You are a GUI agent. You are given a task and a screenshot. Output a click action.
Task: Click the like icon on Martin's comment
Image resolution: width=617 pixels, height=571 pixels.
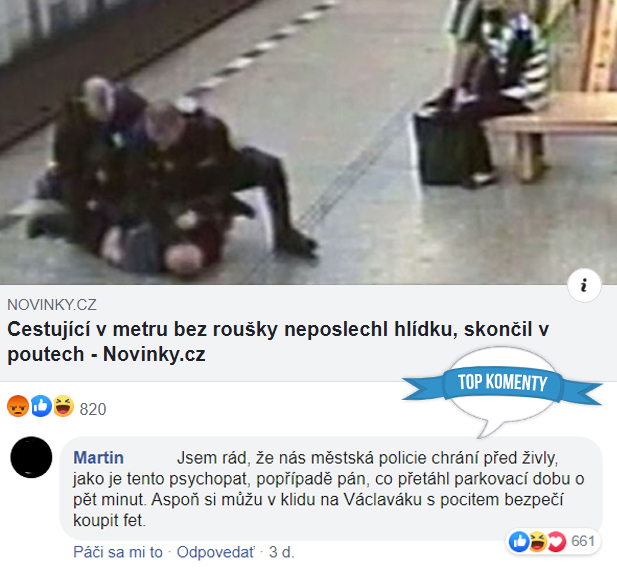point(519,541)
